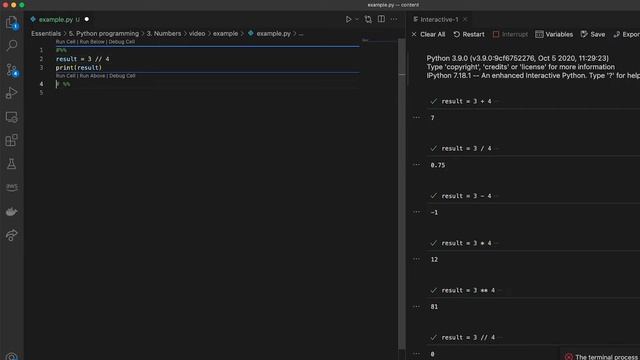Open the 'example' folder breadcrumb
Image resolution: width=640 pixels, height=360 pixels.
(x=225, y=33)
